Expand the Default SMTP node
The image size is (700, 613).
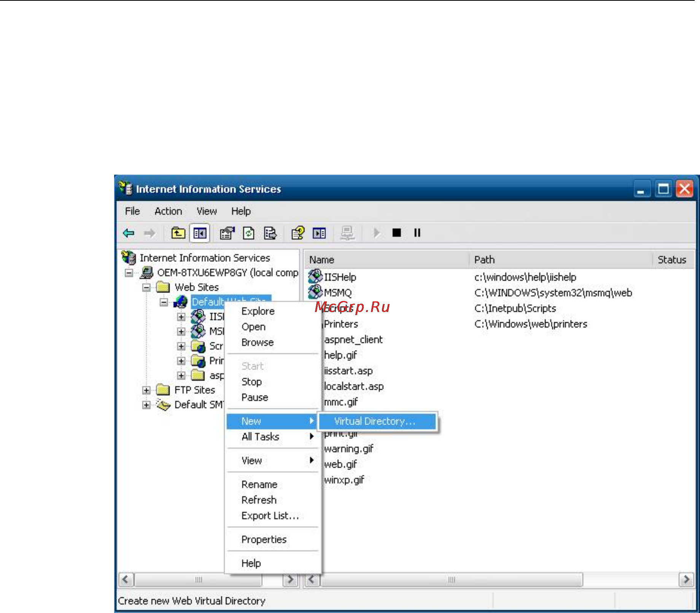[146, 405]
